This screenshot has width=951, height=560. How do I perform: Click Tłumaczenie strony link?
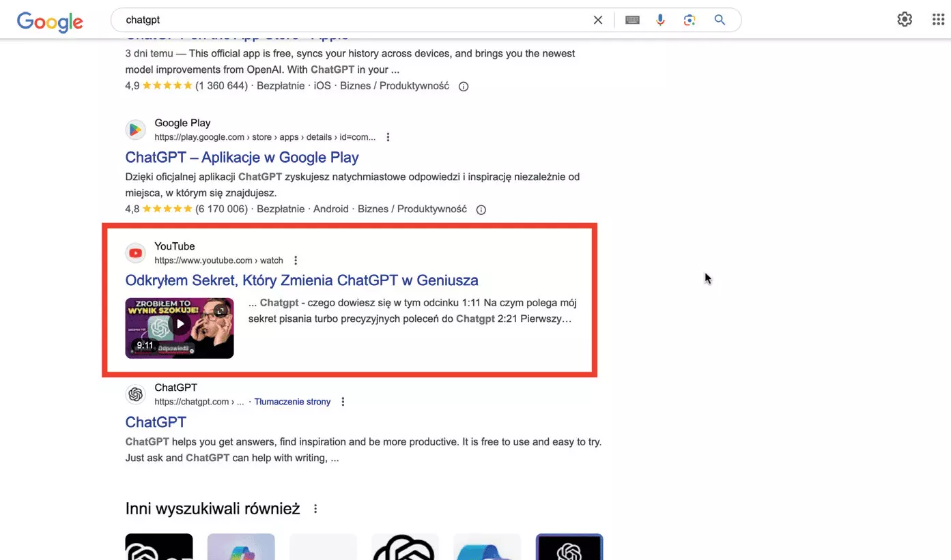coord(292,402)
